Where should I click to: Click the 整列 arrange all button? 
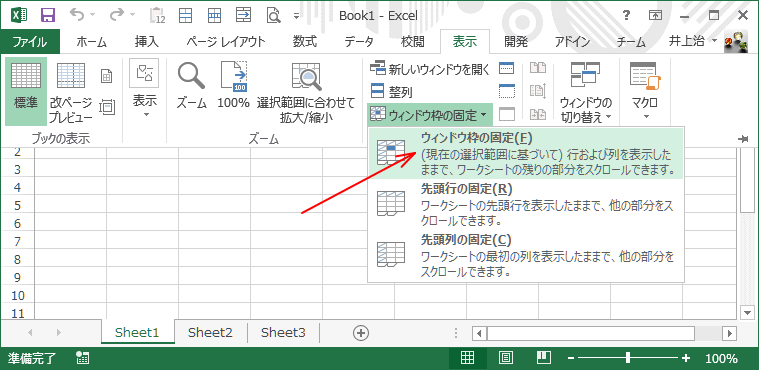pos(392,92)
